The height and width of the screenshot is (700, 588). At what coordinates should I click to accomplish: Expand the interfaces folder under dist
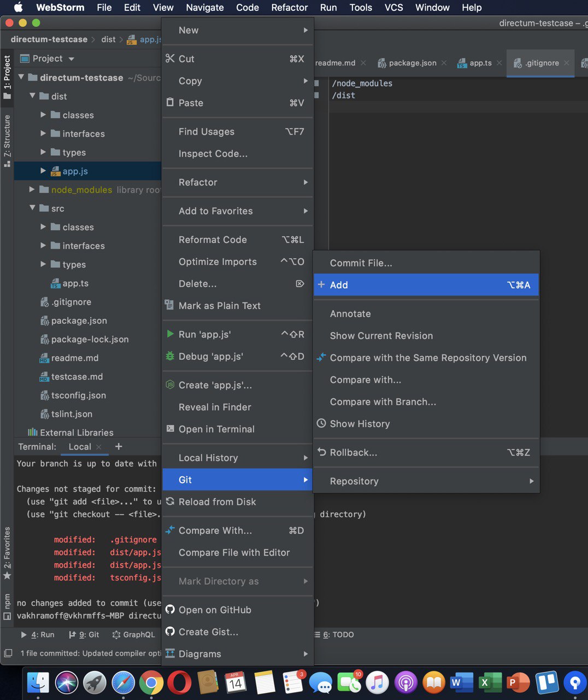coord(43,133)
